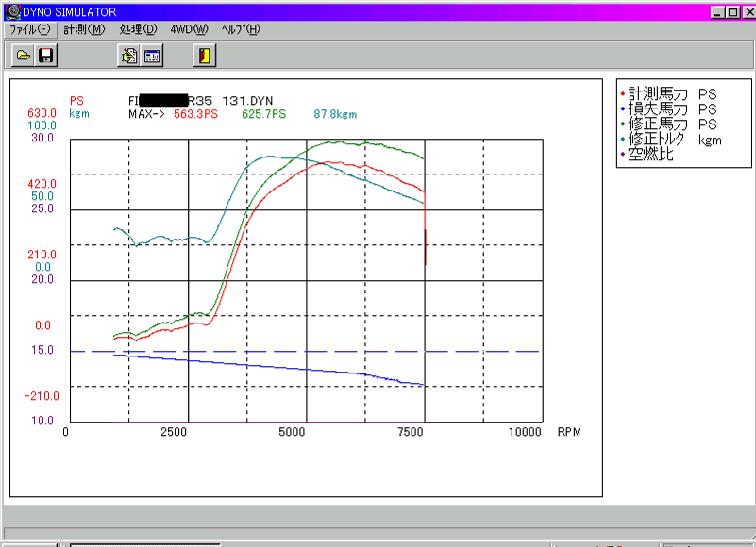Screen dimensions: 756x547
Task: Click the teal 87.8kgm max torque value
Action: click(x=334, y=114)
